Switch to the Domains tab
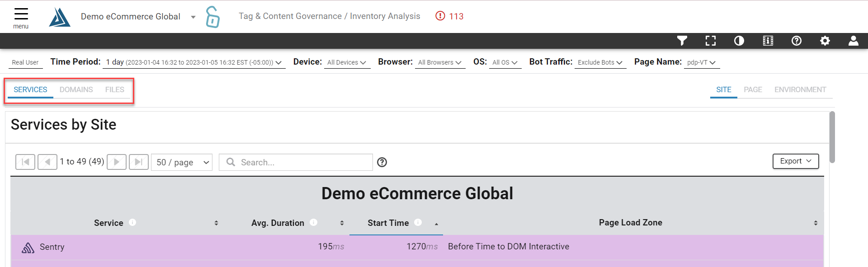The image size is (868, 267). click(x=76, y=89)
